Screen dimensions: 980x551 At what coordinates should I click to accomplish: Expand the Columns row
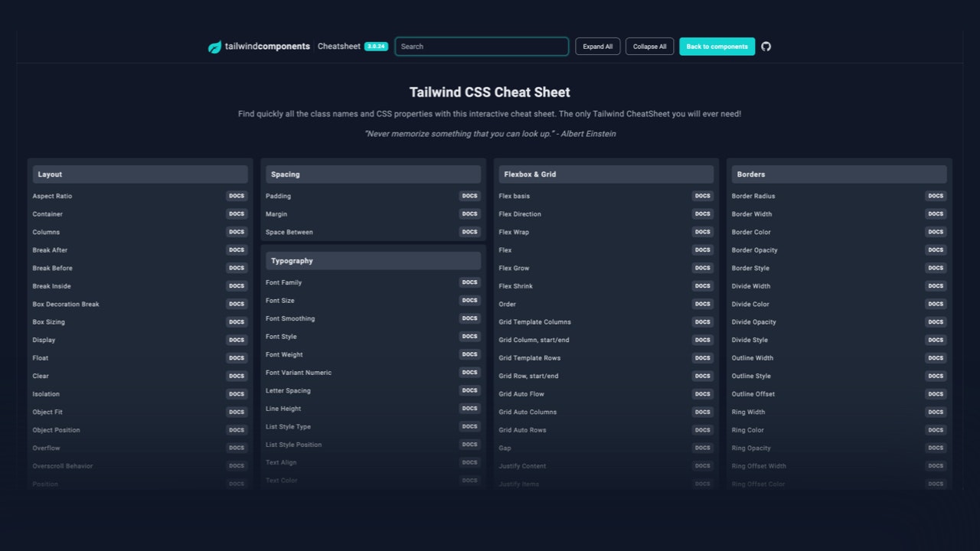tap(139, 232)
